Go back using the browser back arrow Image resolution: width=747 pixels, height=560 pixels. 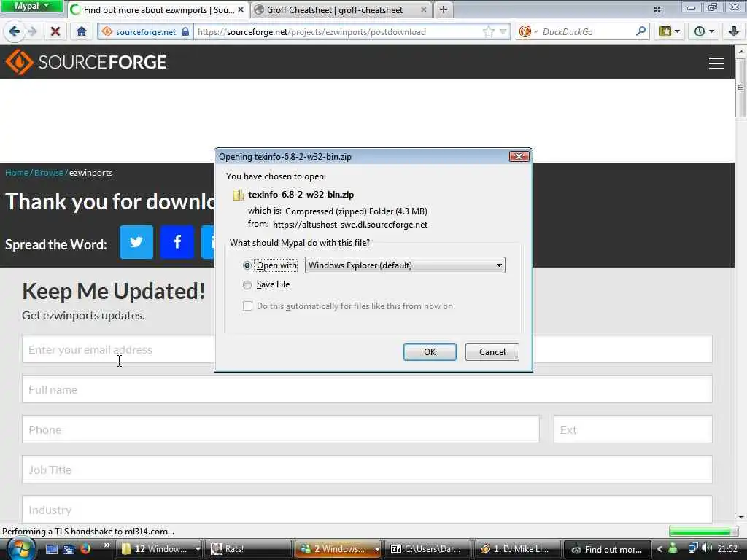point(15,31)
